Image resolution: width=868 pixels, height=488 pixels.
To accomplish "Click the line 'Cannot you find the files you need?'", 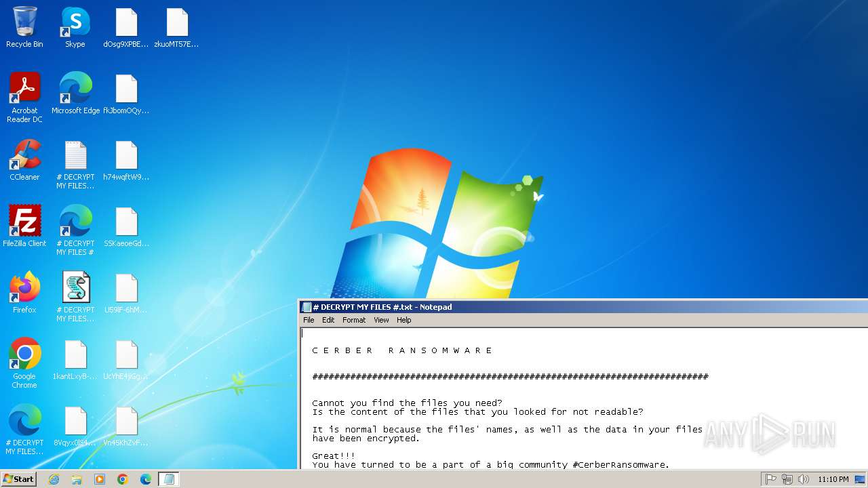I will click(407, 403).
